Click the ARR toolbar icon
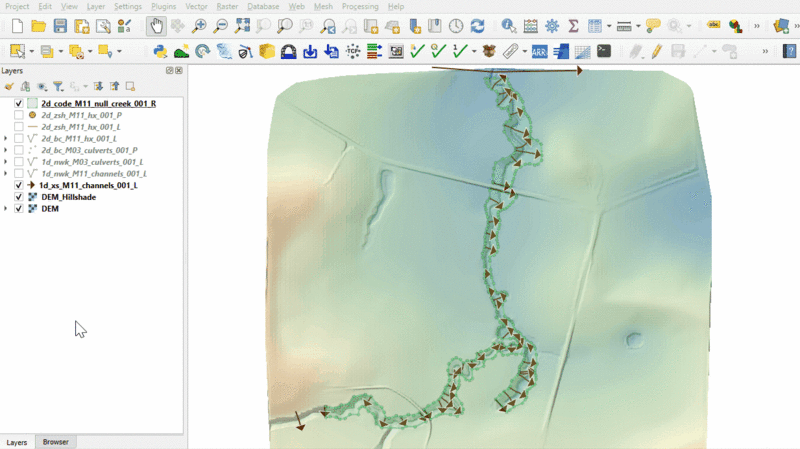 coord(539,51)
